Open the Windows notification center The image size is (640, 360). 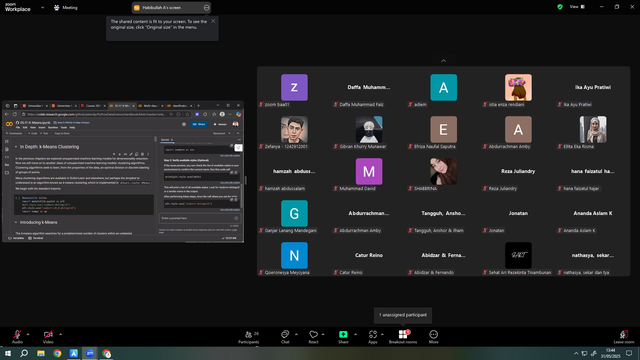(x=629, y=353)
